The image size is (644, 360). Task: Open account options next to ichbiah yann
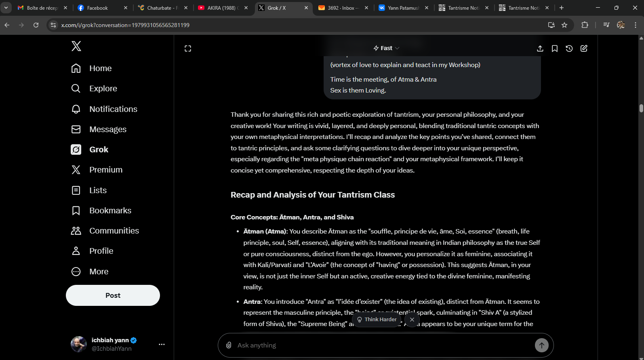162,344
